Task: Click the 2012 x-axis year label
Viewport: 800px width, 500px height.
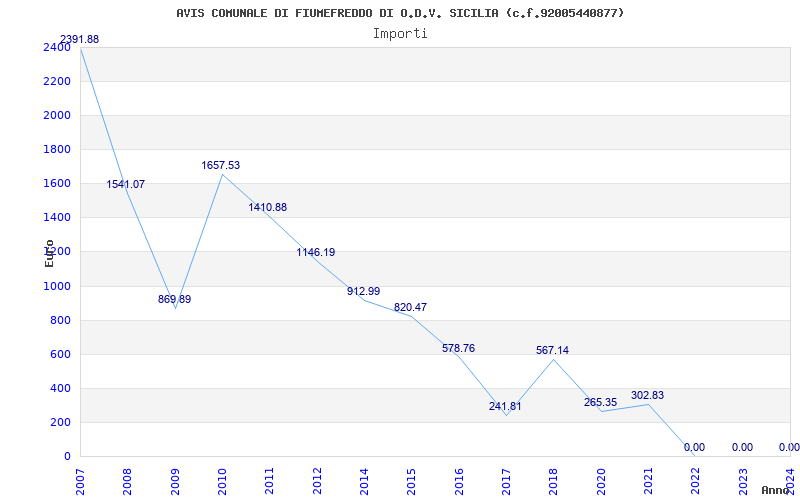Action: coord(317,481)
